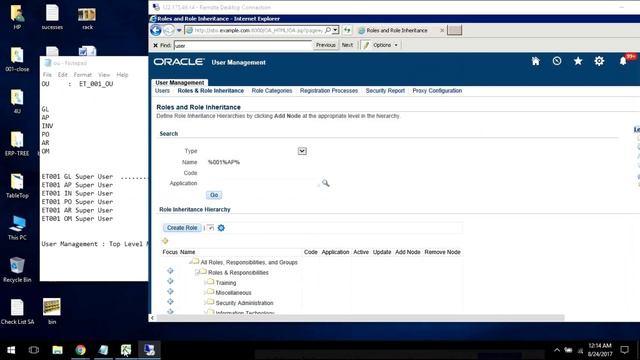The height and width of the screenshot is (360, 640).
Task: Click focus icon for Roles & Responsibilities row
Action: click(170, 271)
